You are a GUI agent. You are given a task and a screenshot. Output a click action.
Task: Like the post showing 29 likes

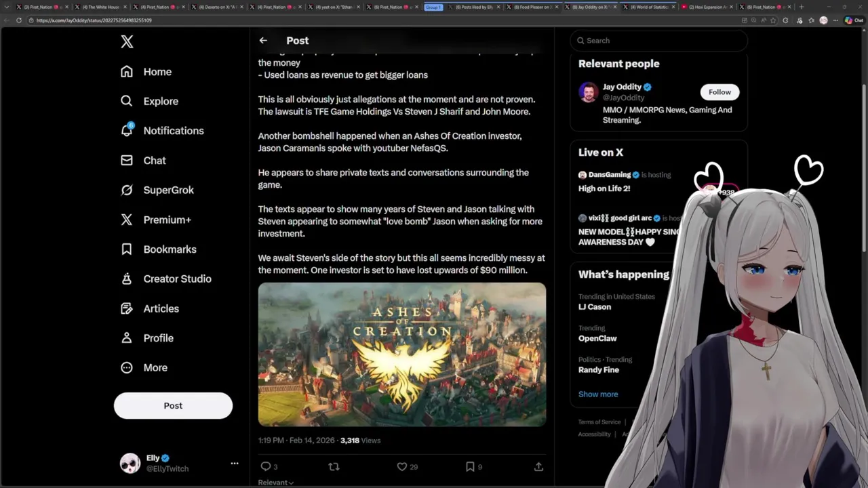point(401,466)
